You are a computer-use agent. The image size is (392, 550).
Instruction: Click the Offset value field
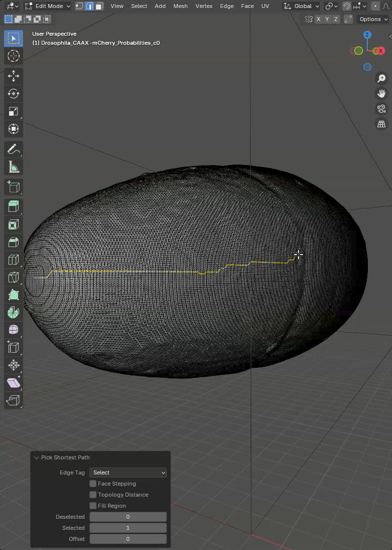(128, 539)
